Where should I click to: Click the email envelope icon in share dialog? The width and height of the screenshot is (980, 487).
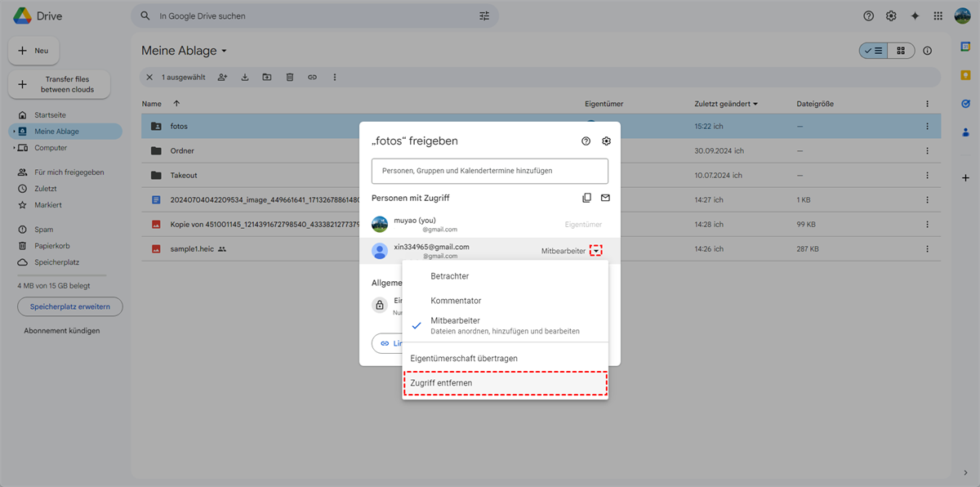pyautogui.click(x=605, y=198)
